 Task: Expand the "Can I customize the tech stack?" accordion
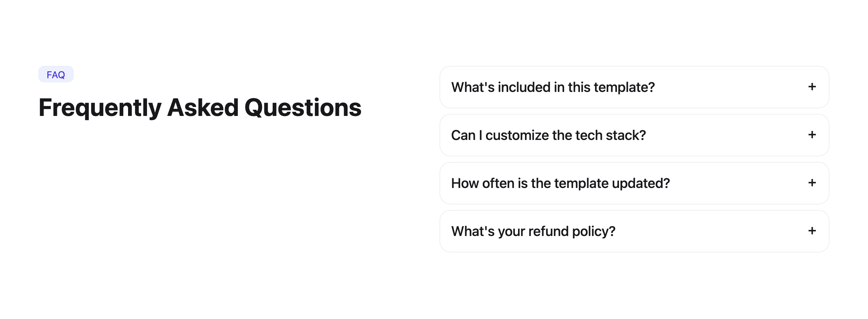pos(634,135)
